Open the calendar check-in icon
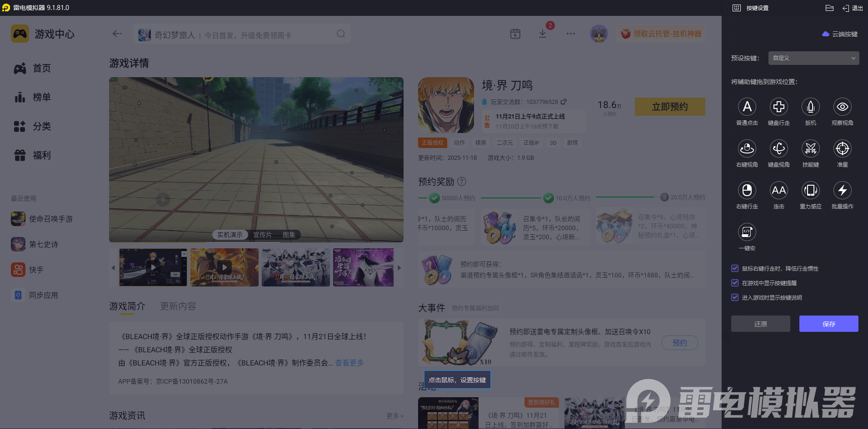This screenshot has width=868, height=429. [515, 34]
